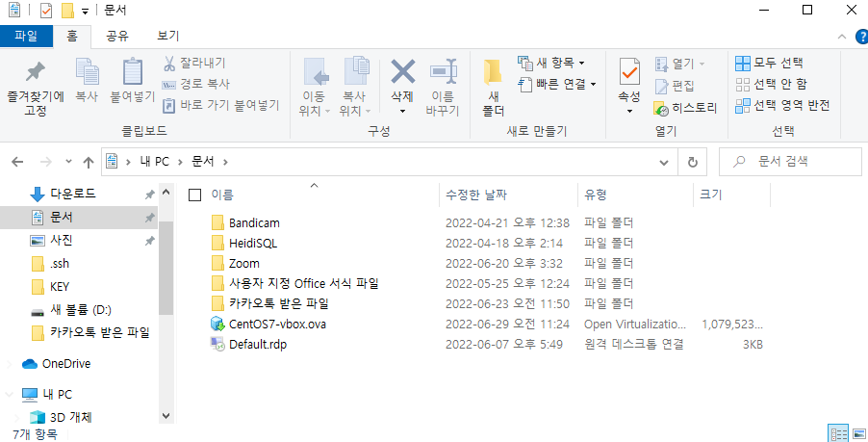
Task: Click 내 PC in address breadcrumb
Action: click(154, 161)
